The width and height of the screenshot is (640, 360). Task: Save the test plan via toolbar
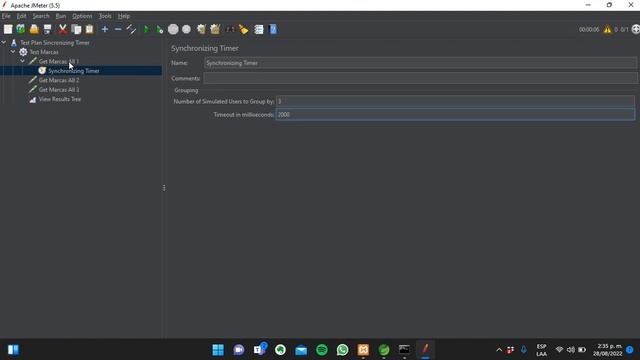point(48,29)
